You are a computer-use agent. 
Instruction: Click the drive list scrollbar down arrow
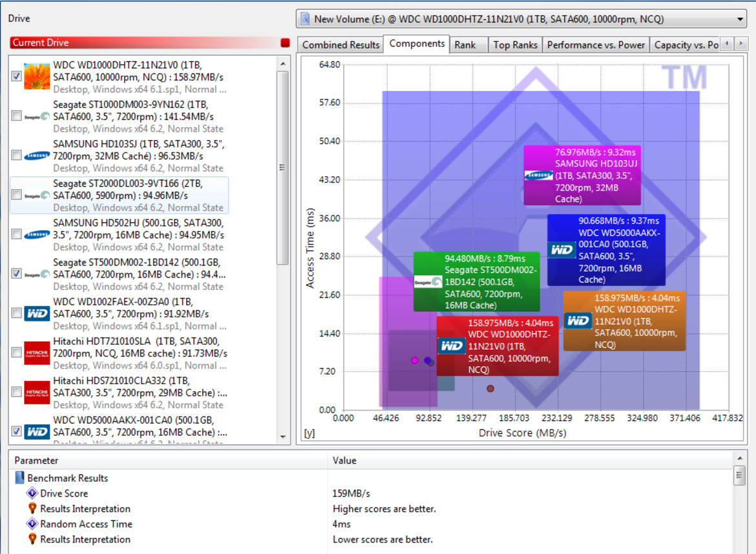[283, 437]
